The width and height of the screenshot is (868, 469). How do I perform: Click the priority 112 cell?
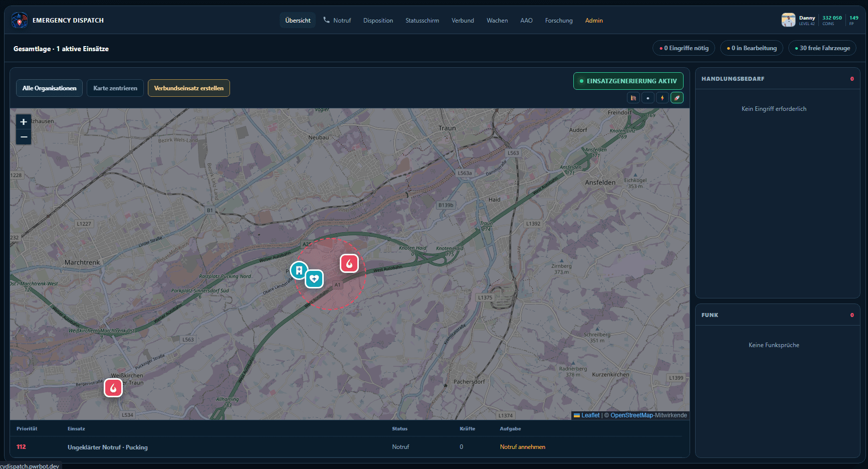click(x=21, y=447)
